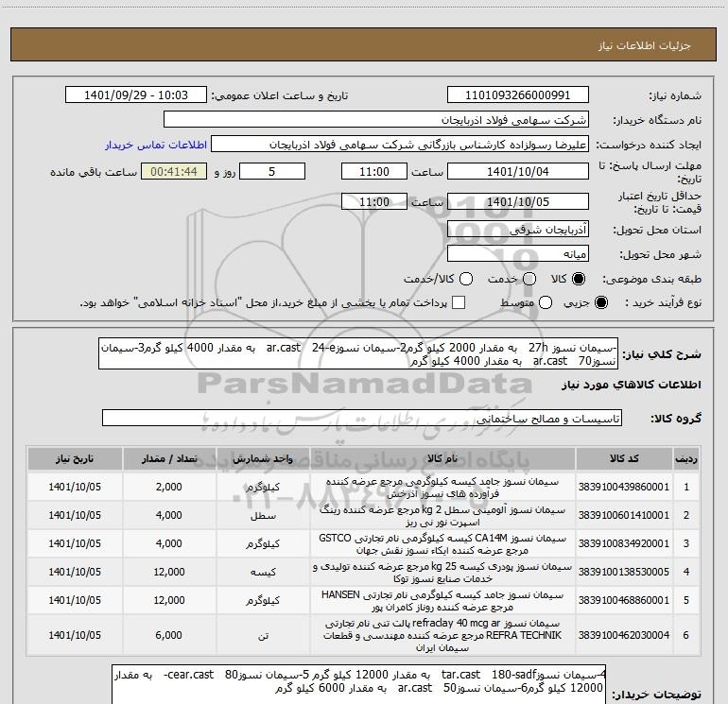Screen dimensions: 728x704
Task: Click the واحد شمارش column header
Action: tap(263, 458)
